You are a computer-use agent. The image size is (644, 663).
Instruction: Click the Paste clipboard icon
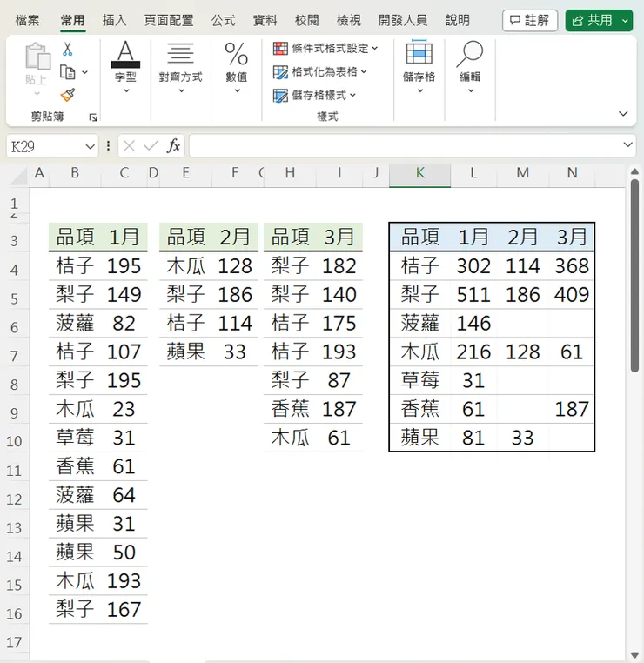[x=37, y=56]
